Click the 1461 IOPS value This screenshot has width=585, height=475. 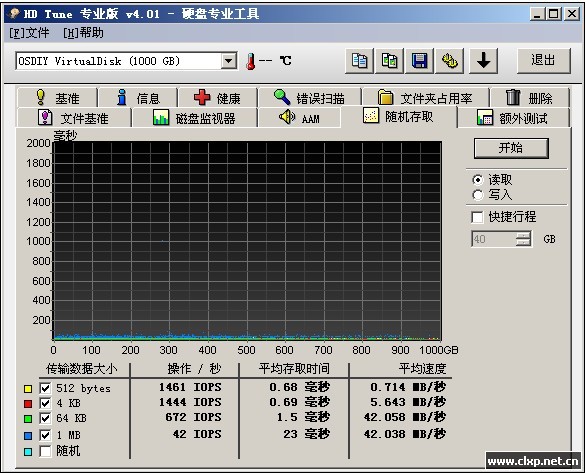click(x=190, y=387)
